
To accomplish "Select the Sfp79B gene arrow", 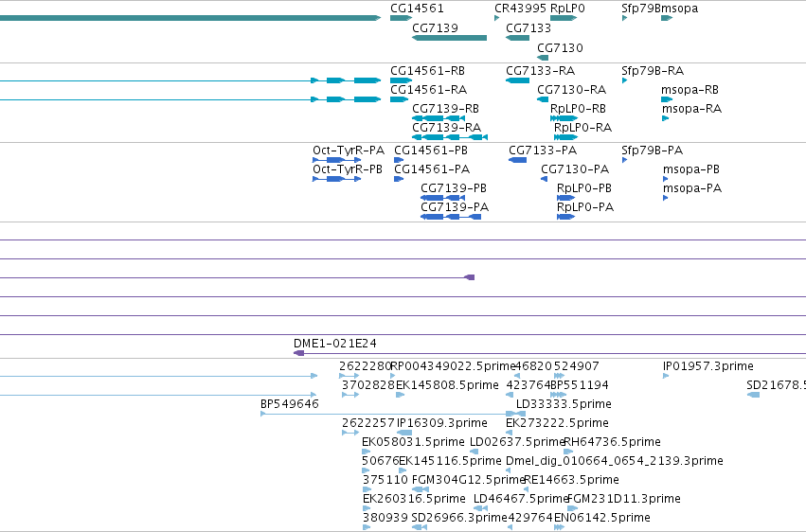I will [624, 18].
